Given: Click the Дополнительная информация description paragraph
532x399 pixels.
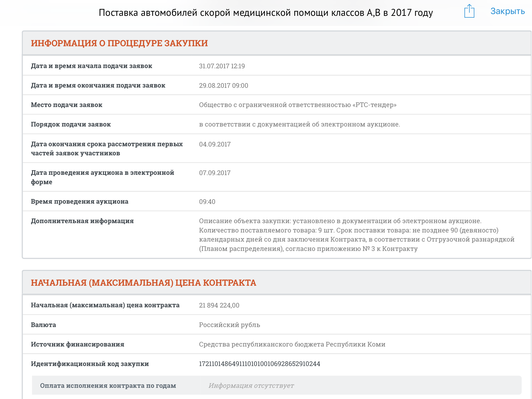Looking at the screenshot, I should (356, 235).
